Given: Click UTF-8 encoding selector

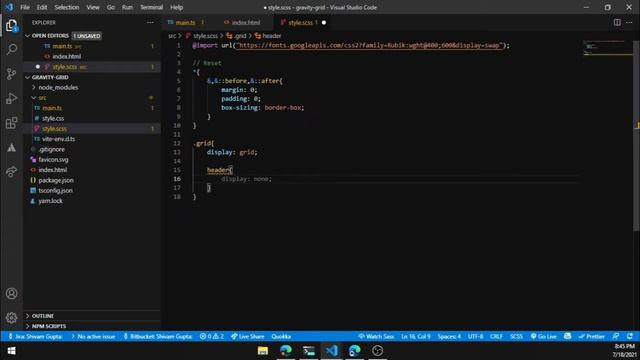Looking at the screenshot, I should [476, 336].
